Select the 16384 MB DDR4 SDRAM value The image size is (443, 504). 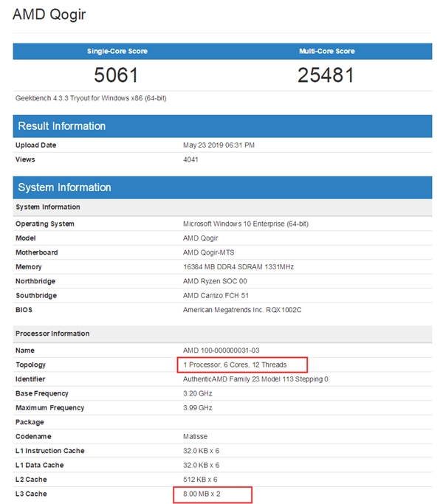[238, 267]
